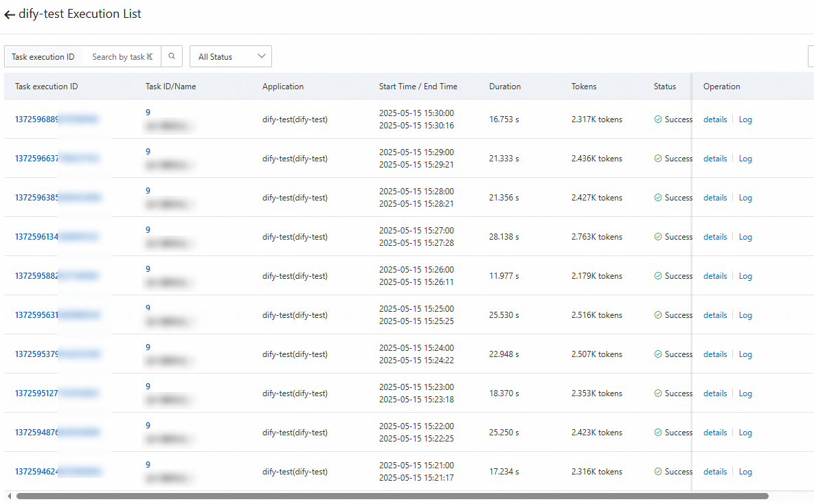Click the 2.763K tokens cell
814x504 pixels.
pyautogui.click(x=596, y=237)
